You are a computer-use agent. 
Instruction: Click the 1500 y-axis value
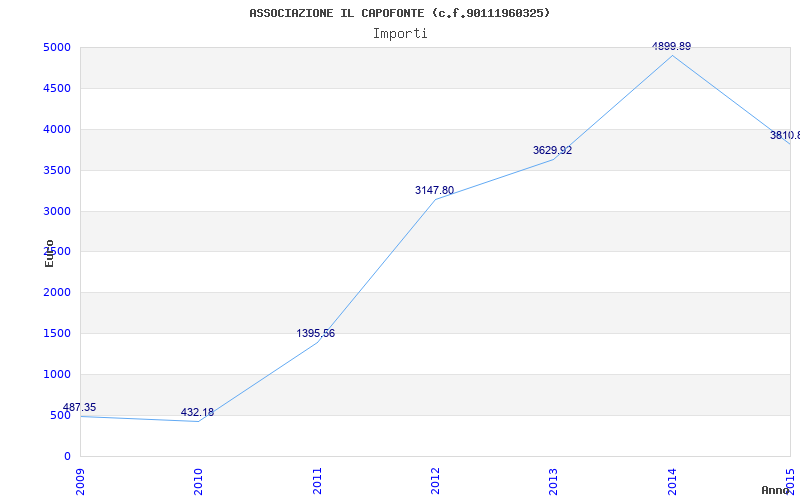57,333
